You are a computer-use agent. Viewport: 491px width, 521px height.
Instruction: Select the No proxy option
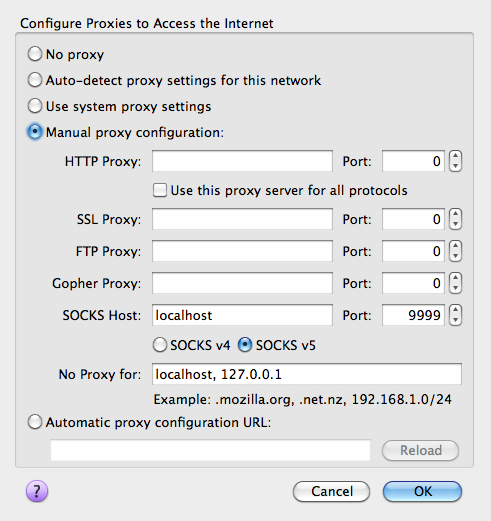[35, 54]
